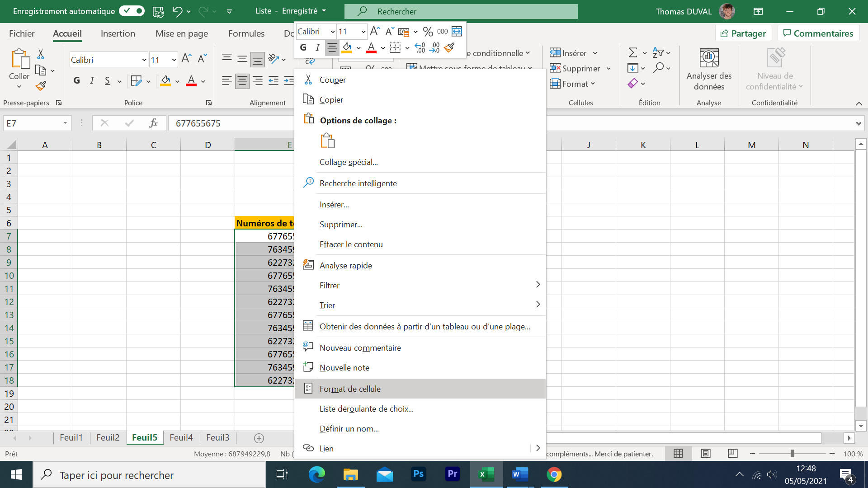Click the percent style icon in mini toolbar
This screenshot has height=488, width=868.
point(428,32)
